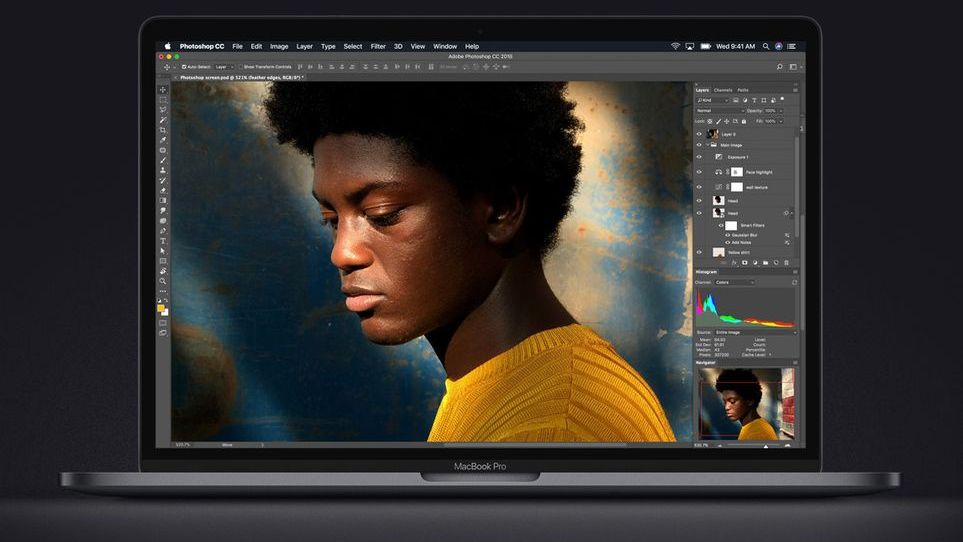The image size is (963, 542).
Task: Open the Move tool preset picker arrow
Action: [x=174, y=67]
